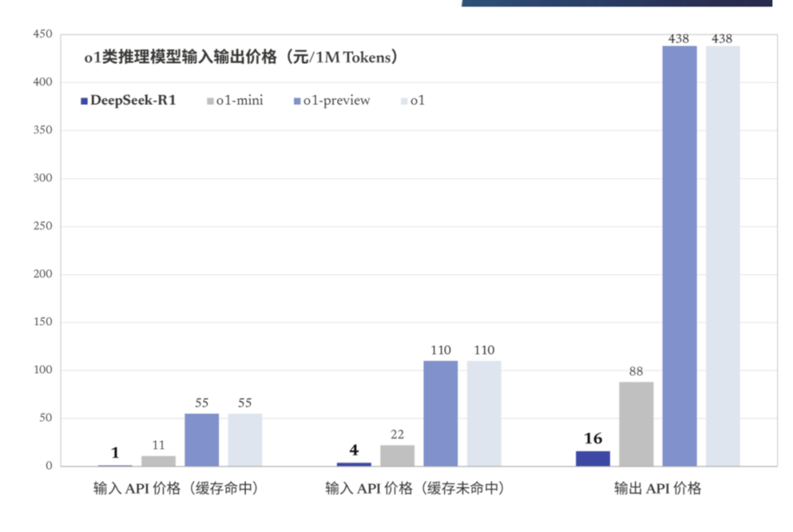Click the DeepSeek-R1 legend color marker
This screenshot has width=793, height=532.
(x=84, y=101)
